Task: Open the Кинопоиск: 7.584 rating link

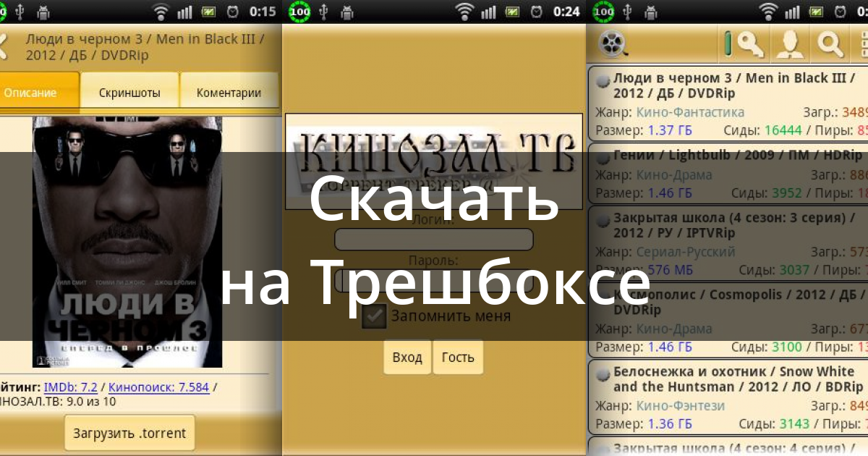Action: point(159,387)
